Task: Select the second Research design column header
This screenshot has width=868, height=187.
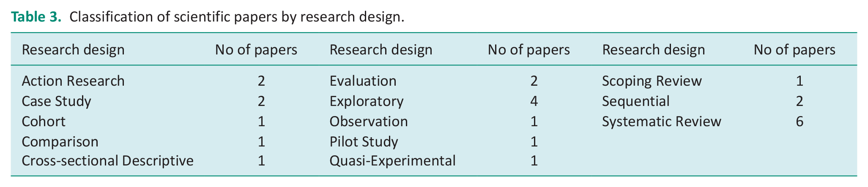Action: point(381,50)
